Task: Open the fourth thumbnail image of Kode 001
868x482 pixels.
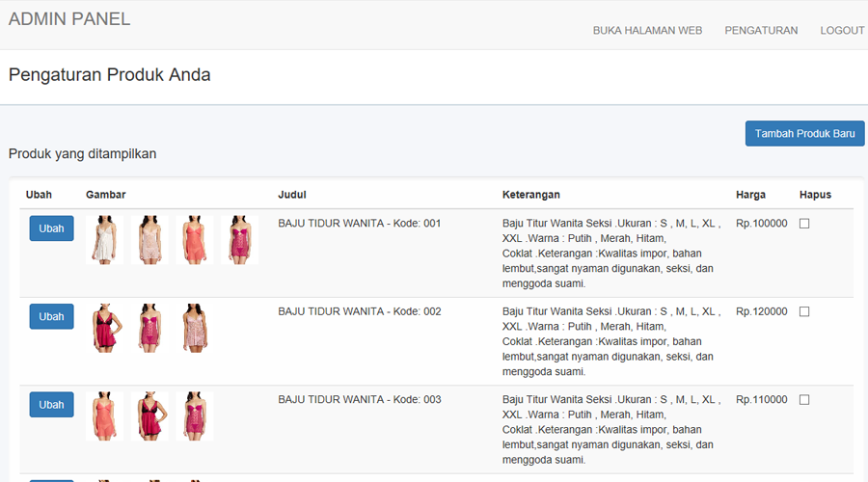Action: [239, 240]
